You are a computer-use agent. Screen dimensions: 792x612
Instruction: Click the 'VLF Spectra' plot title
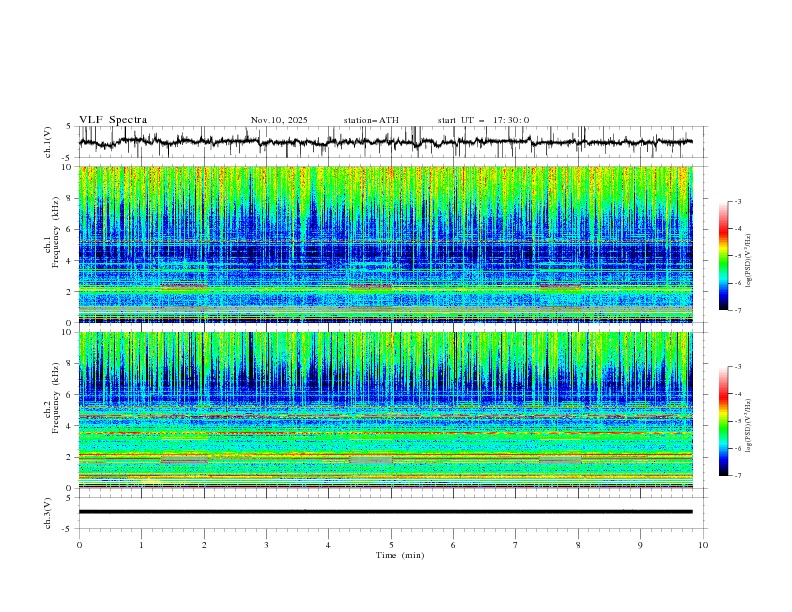(x=113, y=120)
